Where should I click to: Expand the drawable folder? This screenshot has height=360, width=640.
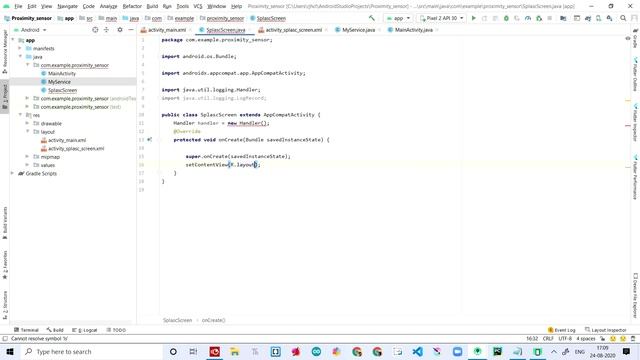[27, 123]
